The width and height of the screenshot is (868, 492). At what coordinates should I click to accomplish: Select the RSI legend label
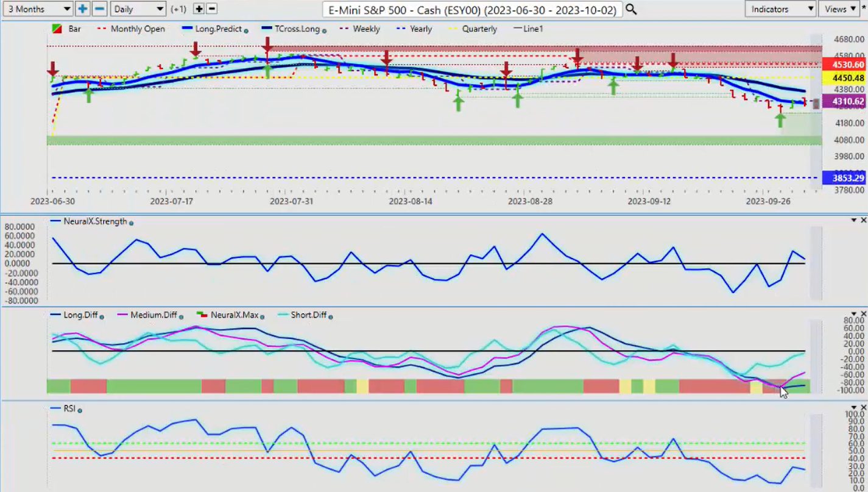[69, 409]
